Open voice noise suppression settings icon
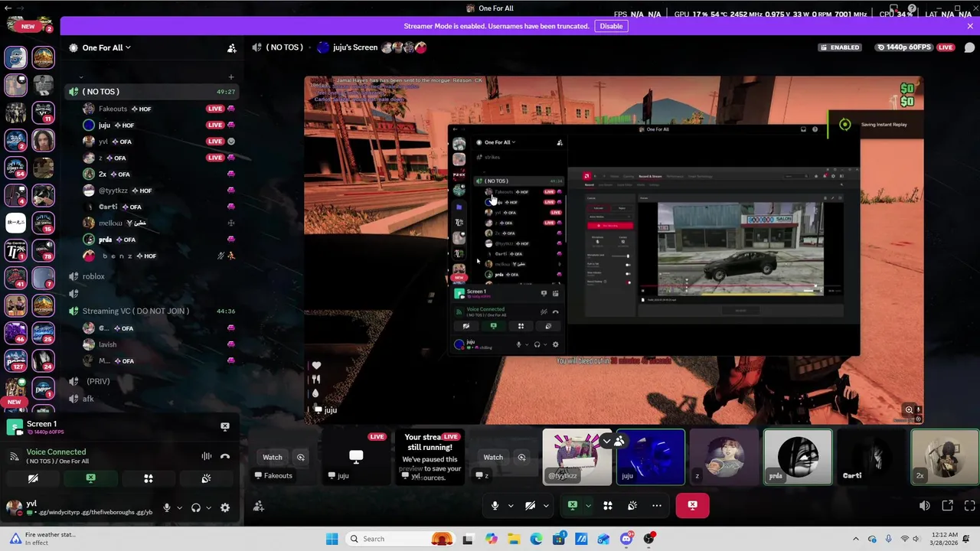This screenshot has width=980, height=551. click(207, 456)
